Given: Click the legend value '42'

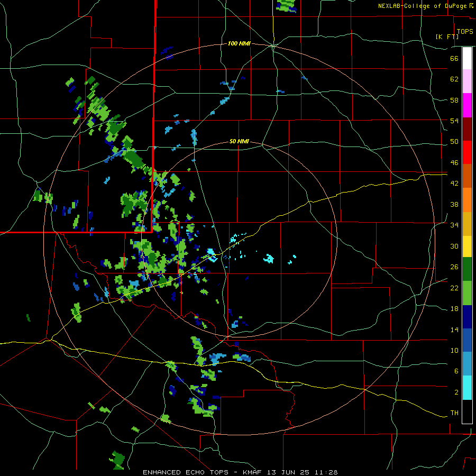Looking at the screenshot, I should tap(454, 184).
